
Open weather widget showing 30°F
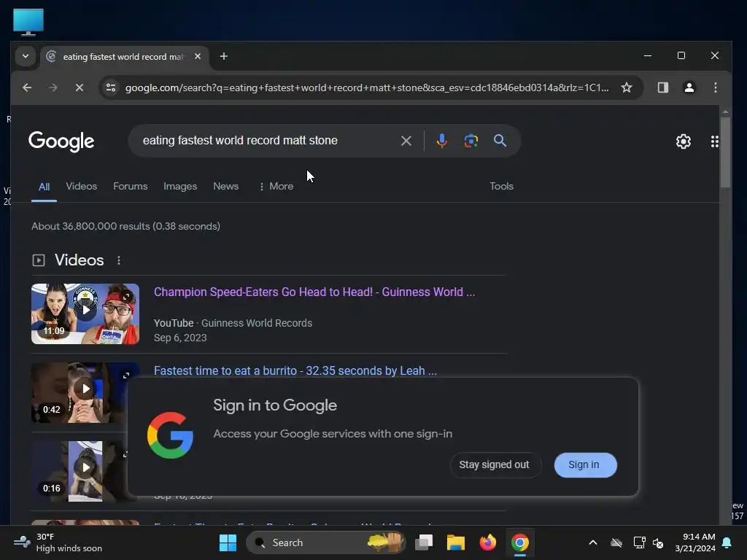coord(57,542)
